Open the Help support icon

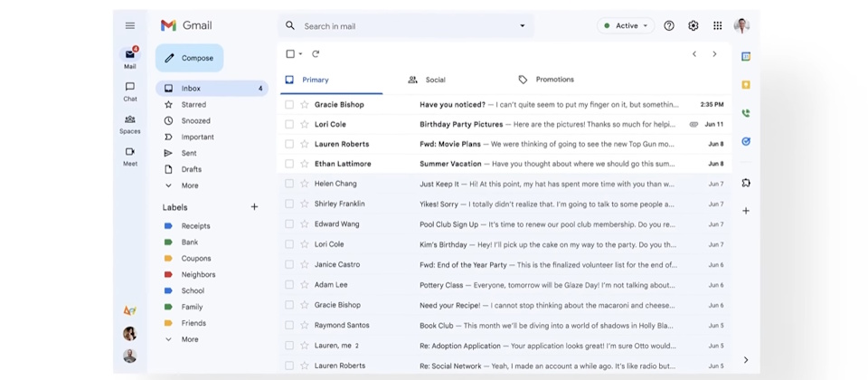click(669, 26)
